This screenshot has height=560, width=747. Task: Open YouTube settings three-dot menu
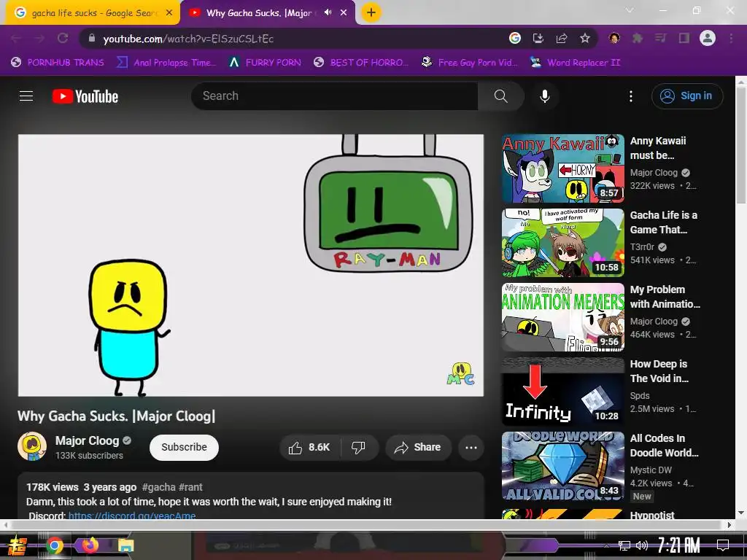point(631,96)
